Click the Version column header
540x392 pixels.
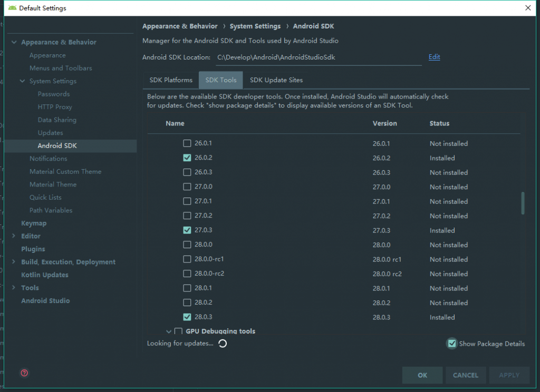pyautogui.click(x=384, y=123)
